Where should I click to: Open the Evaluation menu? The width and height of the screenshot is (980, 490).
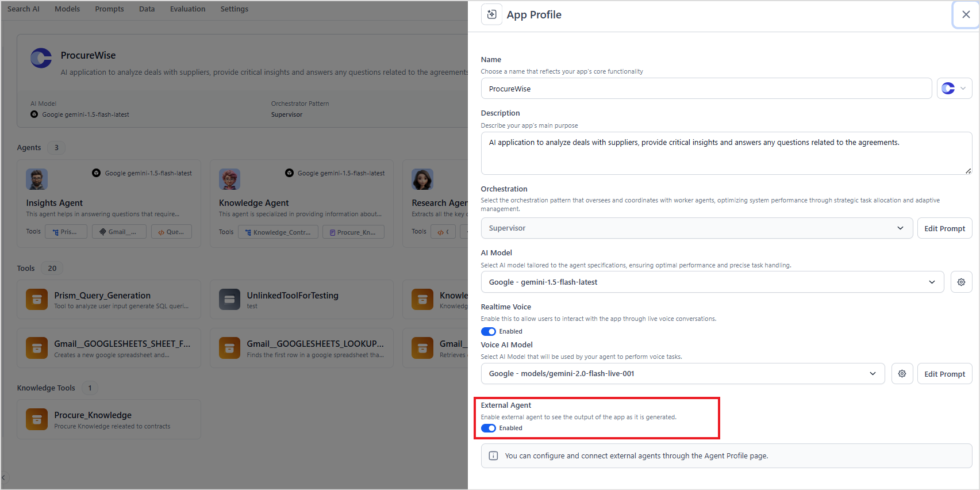(x=187, y=9)
